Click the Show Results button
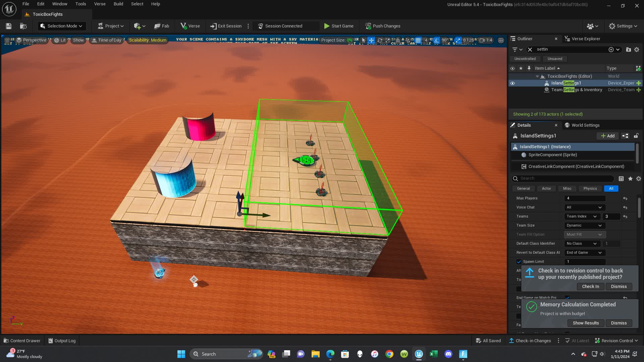 [x=586, y=323]
